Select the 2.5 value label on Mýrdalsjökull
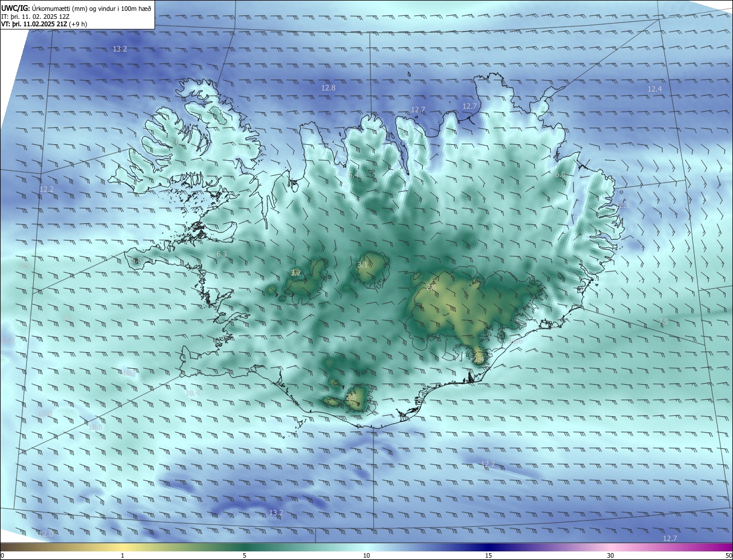This screenshot has width=733, height=560. point(351,396)
